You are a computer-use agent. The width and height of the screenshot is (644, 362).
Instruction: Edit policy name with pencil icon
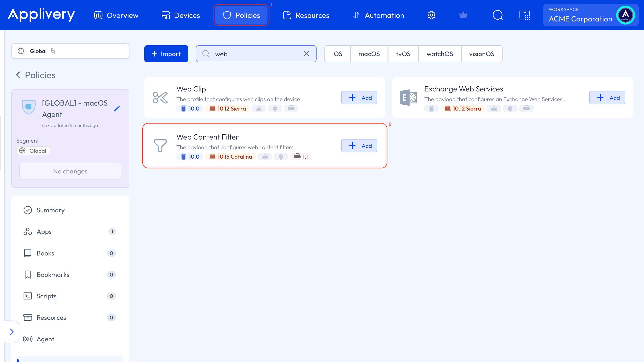(117, 108)
